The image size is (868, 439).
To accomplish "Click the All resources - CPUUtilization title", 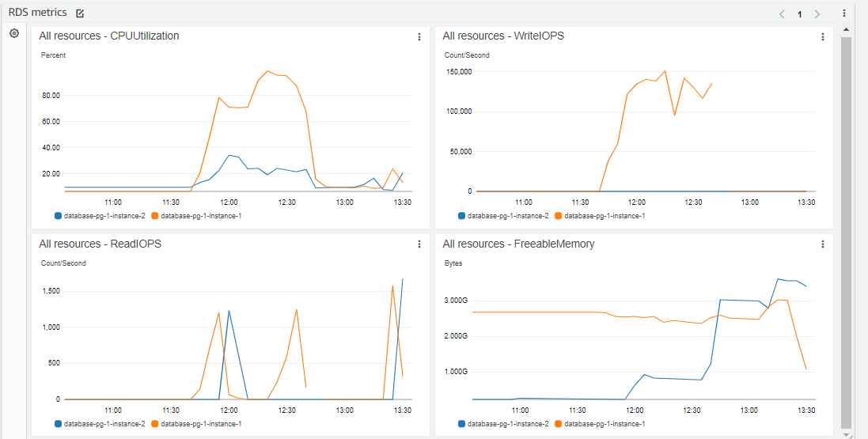I will [109, 36].
